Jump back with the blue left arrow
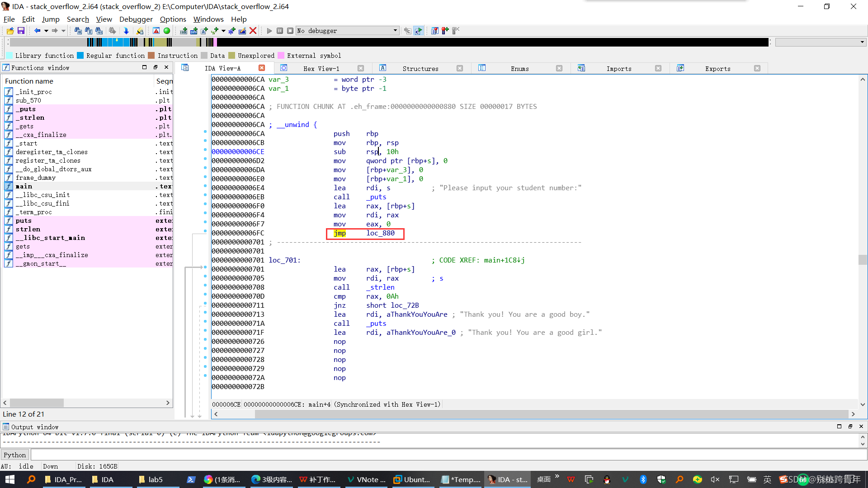868x488 pixels. point(37,31)
